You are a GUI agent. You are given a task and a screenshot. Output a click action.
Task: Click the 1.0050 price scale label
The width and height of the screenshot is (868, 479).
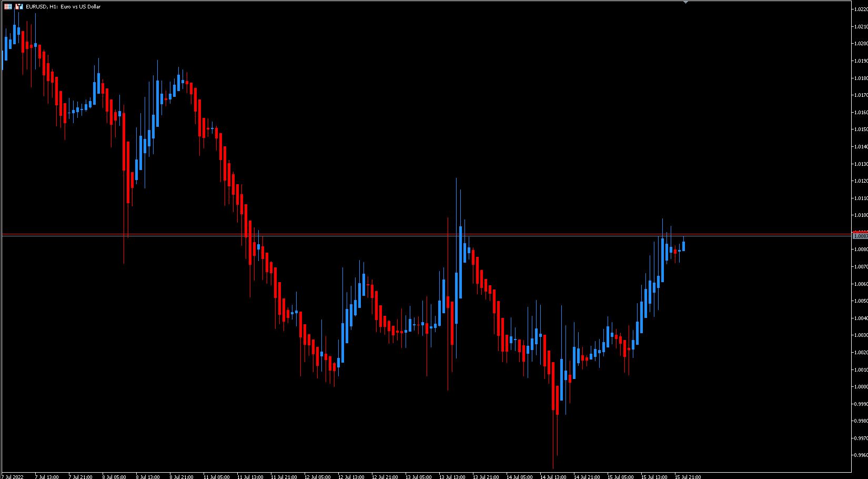point(861,301)
